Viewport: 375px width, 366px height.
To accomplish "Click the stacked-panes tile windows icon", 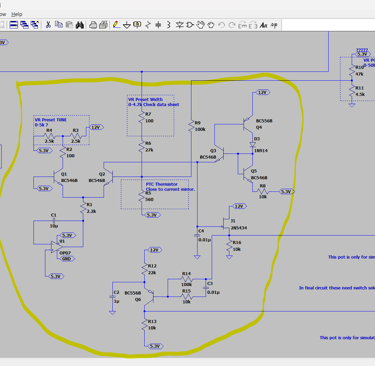I will (x=14, y=25).
